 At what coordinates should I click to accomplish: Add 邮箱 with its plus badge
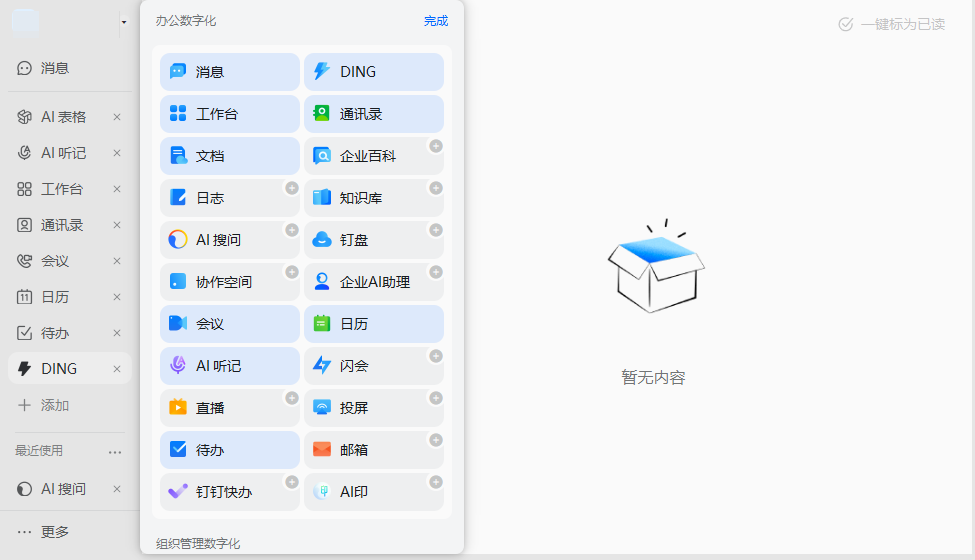436,440
